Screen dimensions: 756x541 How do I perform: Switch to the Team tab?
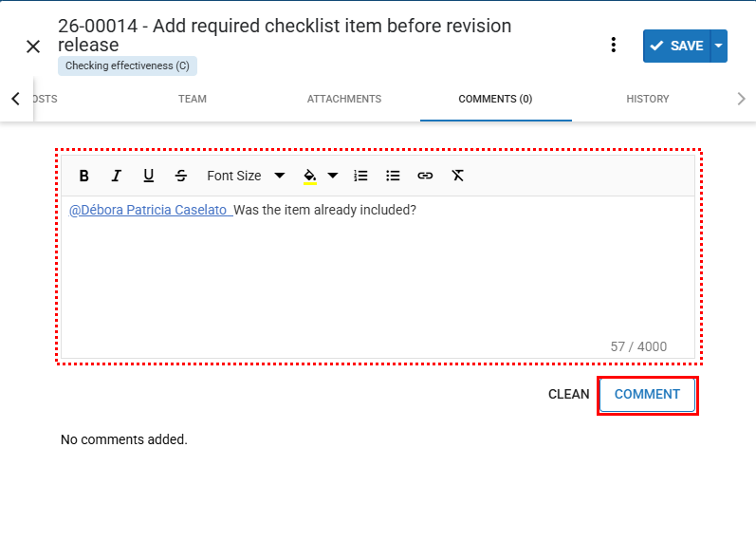pos(193,99)
